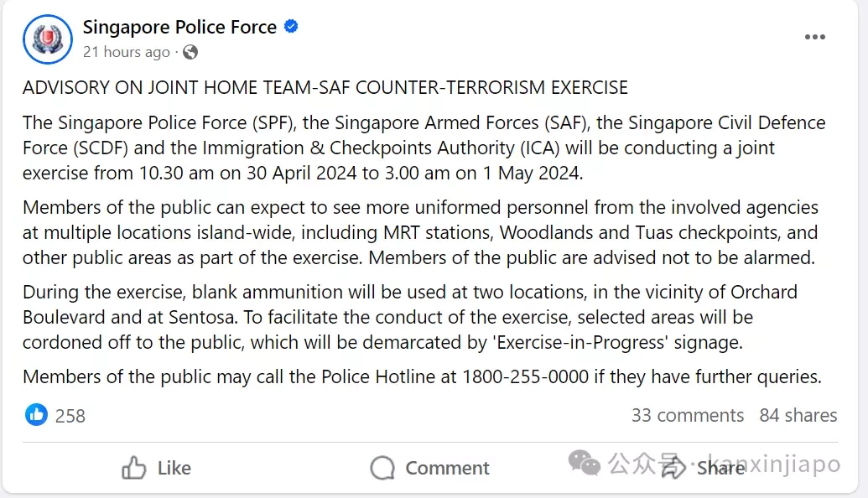This screenshot has width=868, height=498.
Task: Click the speech bubble comment icon
Action: click(382, 468)
